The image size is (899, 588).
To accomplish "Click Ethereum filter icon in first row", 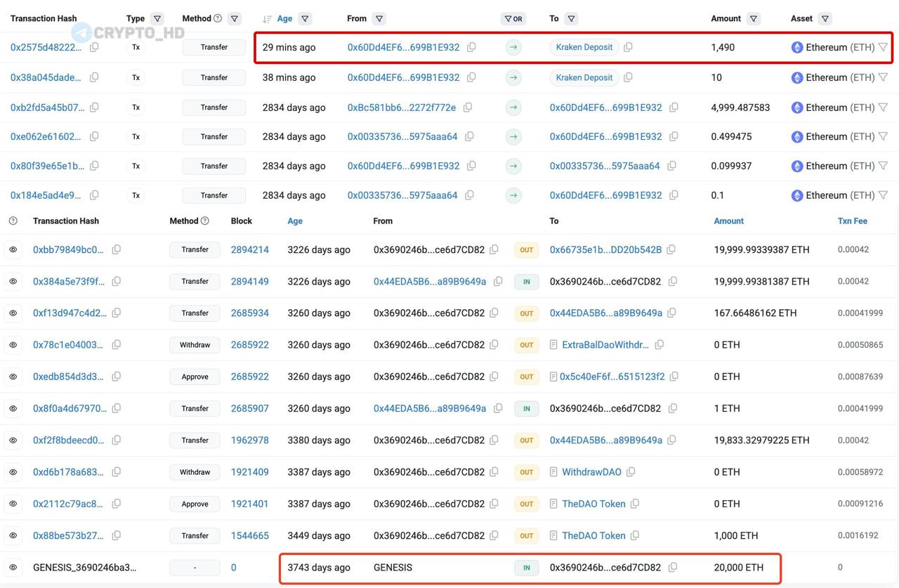I will tap(883, 47).
